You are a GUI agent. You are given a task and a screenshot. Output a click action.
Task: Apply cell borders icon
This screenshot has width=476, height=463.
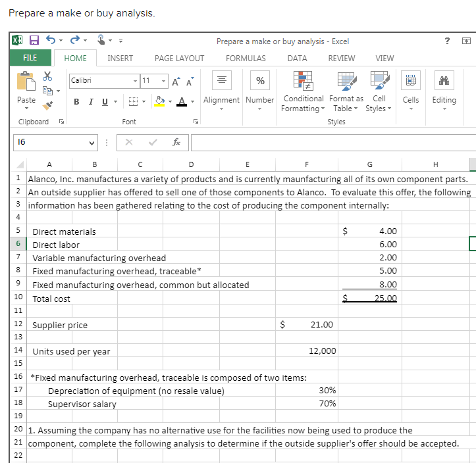[x=133, y=101]
